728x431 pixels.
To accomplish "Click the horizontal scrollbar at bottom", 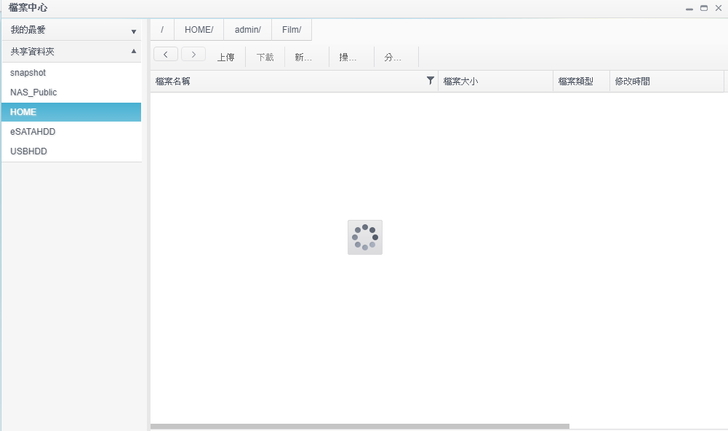I will pyautogui.click(x=360, y=426).
